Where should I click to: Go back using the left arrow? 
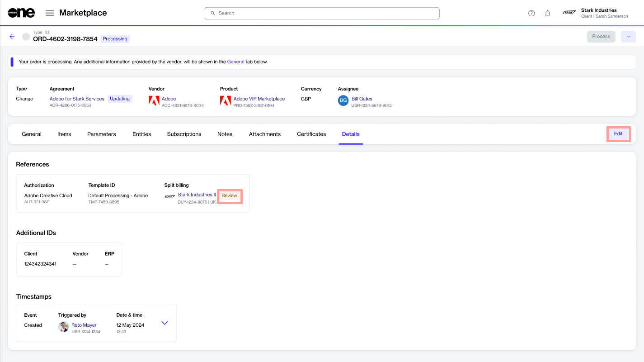tap(12, 37)
